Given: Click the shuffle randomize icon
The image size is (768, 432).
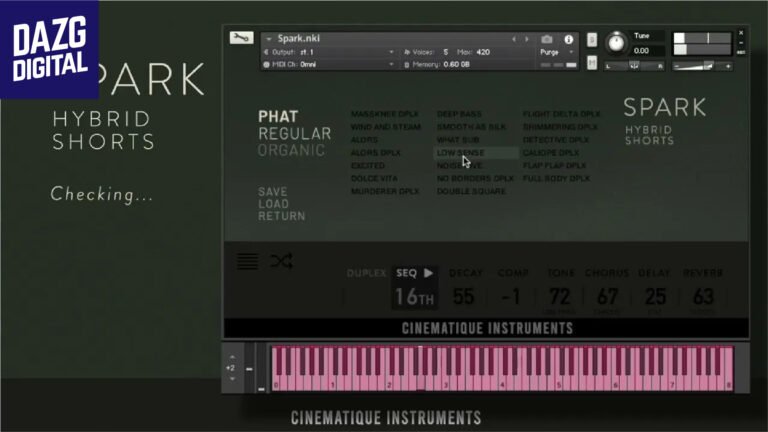Looking at the screenshot, I should click(x=281, y=262).
